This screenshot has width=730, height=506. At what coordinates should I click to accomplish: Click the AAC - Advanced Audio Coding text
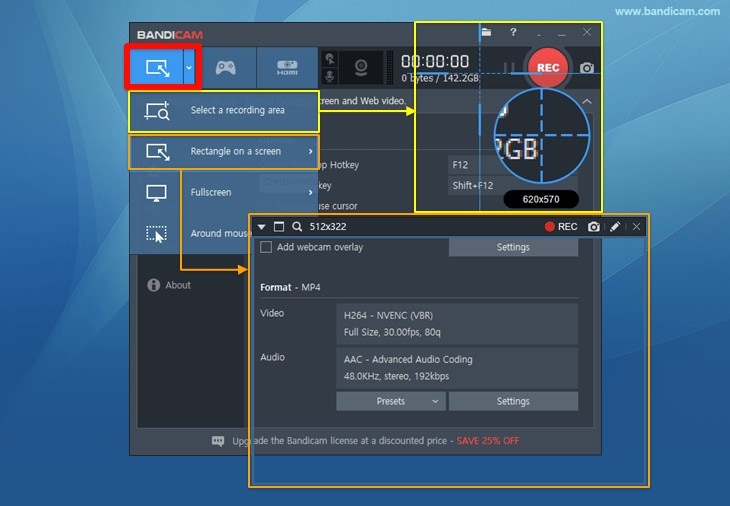pyautogui.click(x=408, y=359)
